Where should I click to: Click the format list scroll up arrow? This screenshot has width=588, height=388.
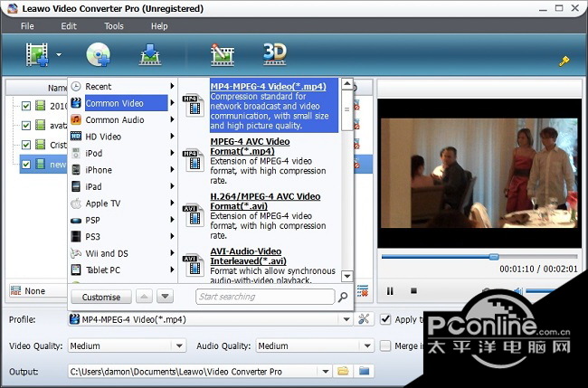(347, 84)
